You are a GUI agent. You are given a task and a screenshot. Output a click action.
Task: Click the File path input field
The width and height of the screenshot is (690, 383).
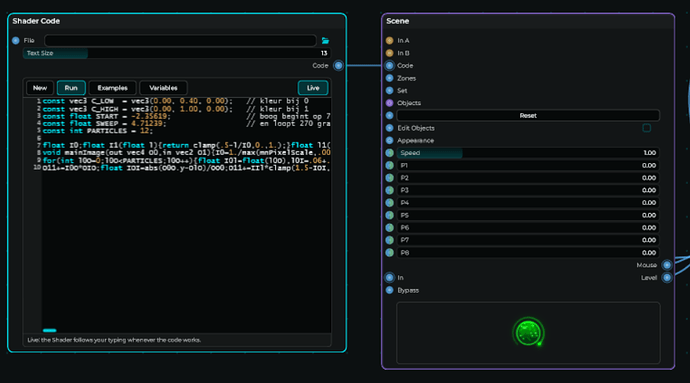[180, 41]
